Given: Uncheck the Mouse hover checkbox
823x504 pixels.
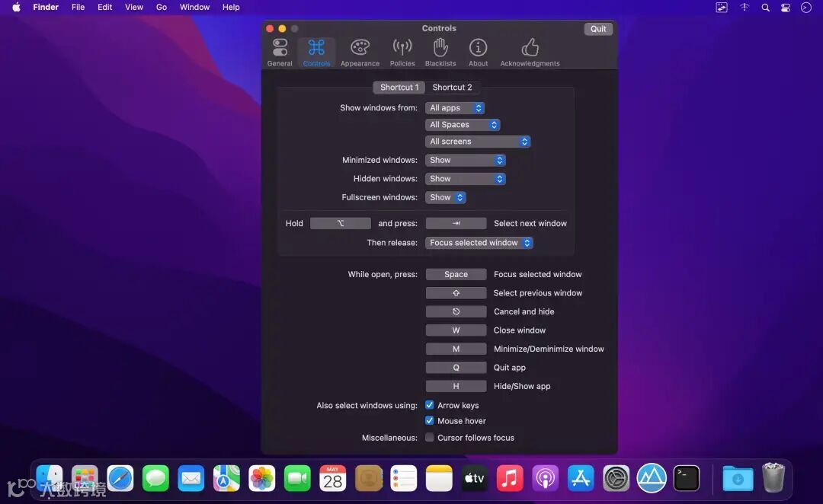Looking at the screenshot, I should point(429,420).
